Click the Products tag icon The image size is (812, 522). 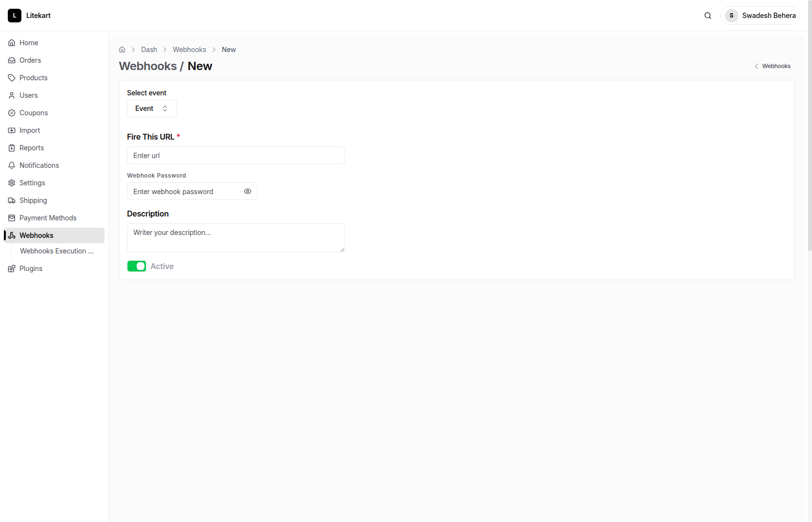click(12, 78)
